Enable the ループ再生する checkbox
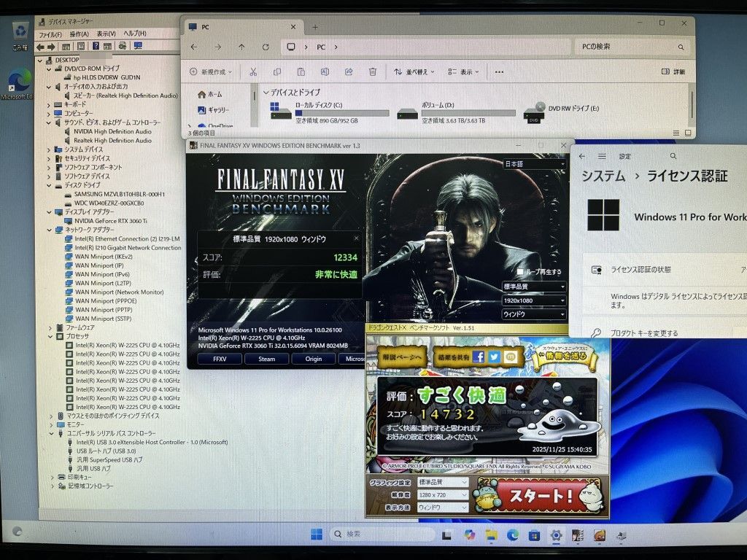747x560 pixels. (520, 271)
